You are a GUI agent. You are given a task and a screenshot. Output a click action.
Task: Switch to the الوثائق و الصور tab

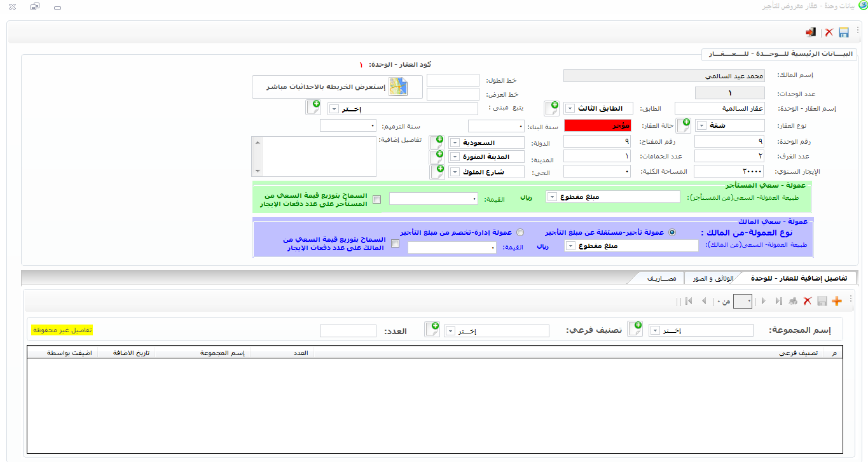tap(715, 279)
